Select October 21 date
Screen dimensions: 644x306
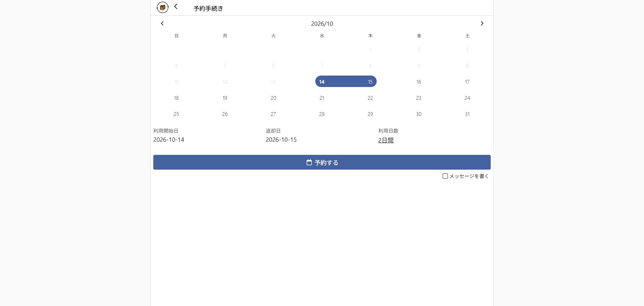pos(322,98)
